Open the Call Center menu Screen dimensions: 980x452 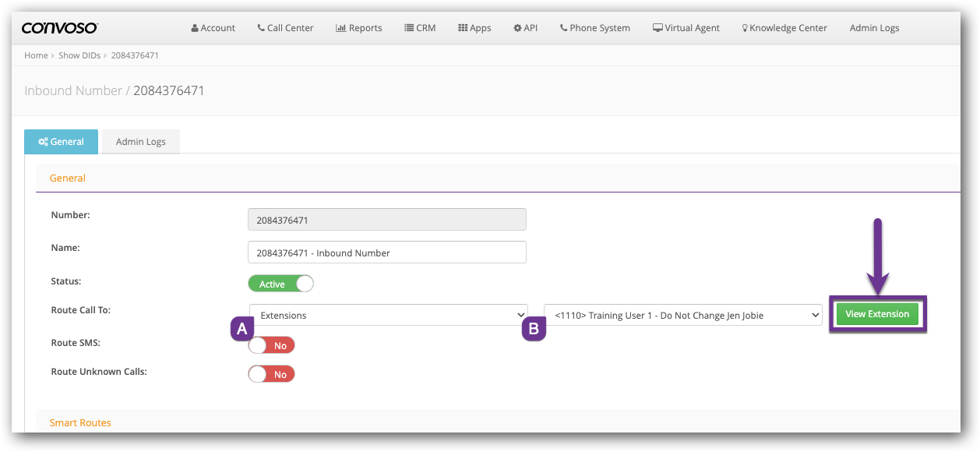[285, 28]
